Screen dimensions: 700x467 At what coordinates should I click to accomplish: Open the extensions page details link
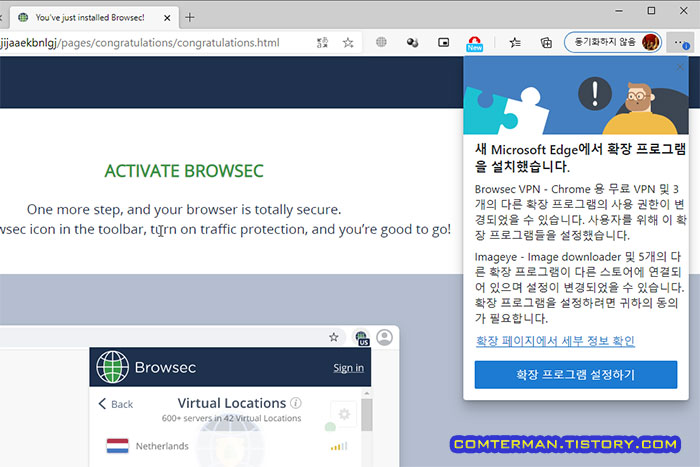[x=555, y=341]
